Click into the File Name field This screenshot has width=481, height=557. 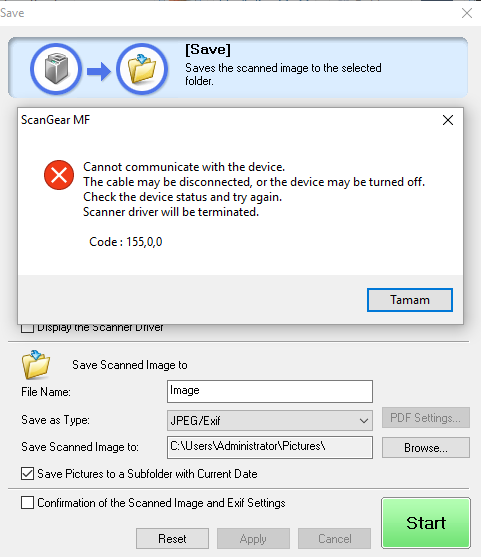tap(270, 391)
